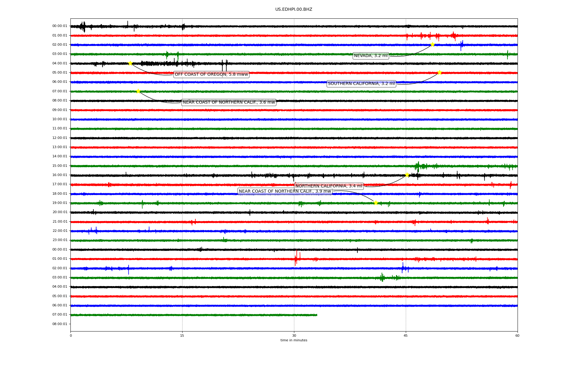The width and height of the screenshot is (588, 368).
Task: Click the 08:00:01 label at the bottom
Action: coord(60,324)
